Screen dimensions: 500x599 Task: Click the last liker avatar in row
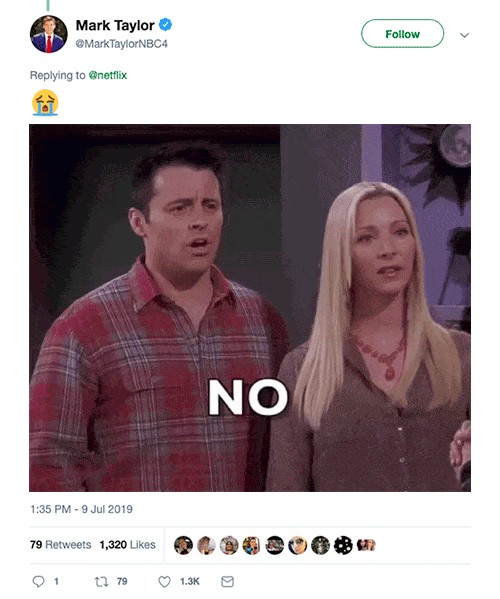pos(366,545)
